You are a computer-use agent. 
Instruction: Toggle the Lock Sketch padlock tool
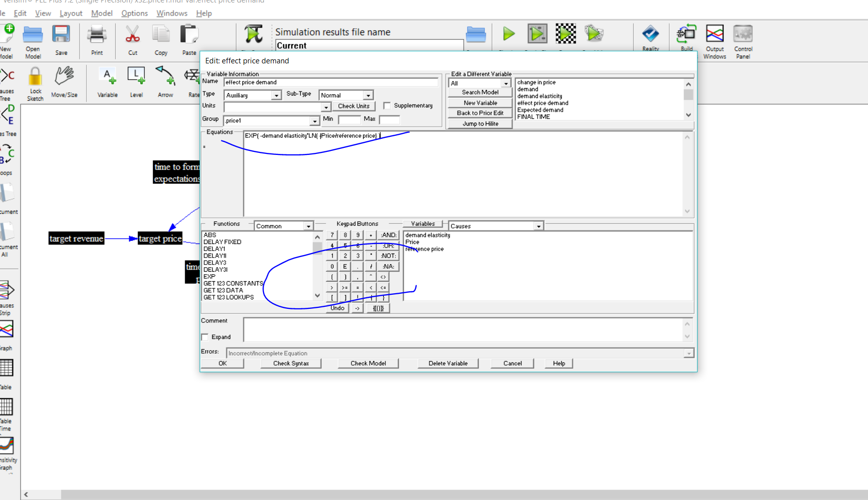pos(35,77)
